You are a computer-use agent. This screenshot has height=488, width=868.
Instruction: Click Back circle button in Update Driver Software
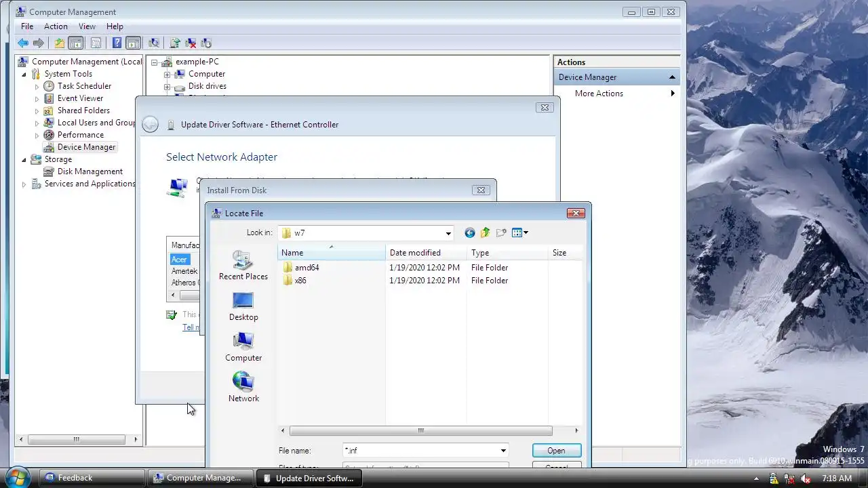[151, 124]
